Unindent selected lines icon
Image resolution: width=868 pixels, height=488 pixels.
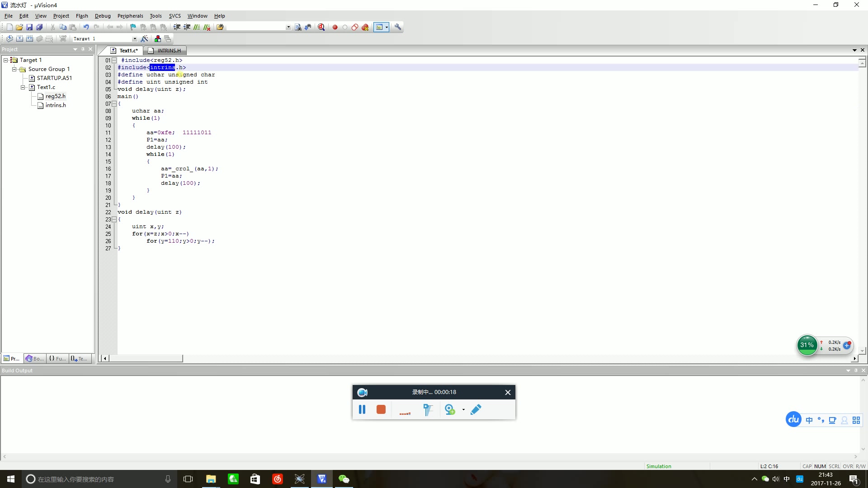tap(187, 27)
